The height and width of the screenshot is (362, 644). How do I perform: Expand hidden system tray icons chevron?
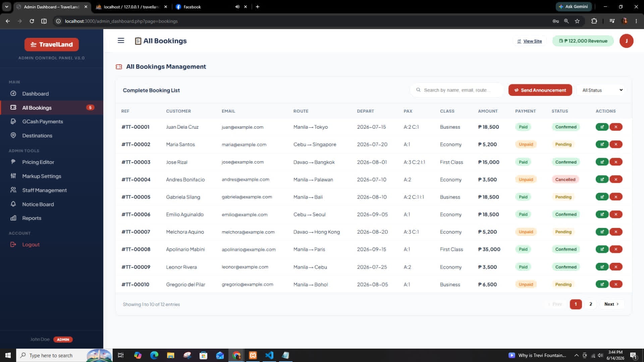576,355
